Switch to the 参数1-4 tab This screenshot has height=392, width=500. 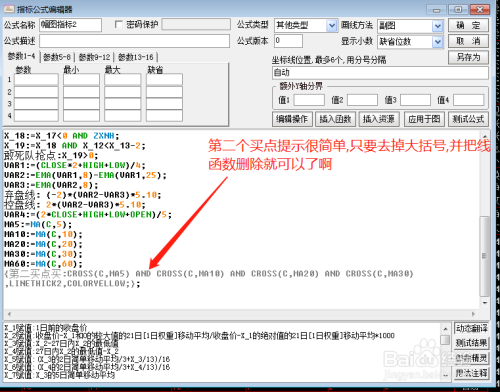pos(22,56)
